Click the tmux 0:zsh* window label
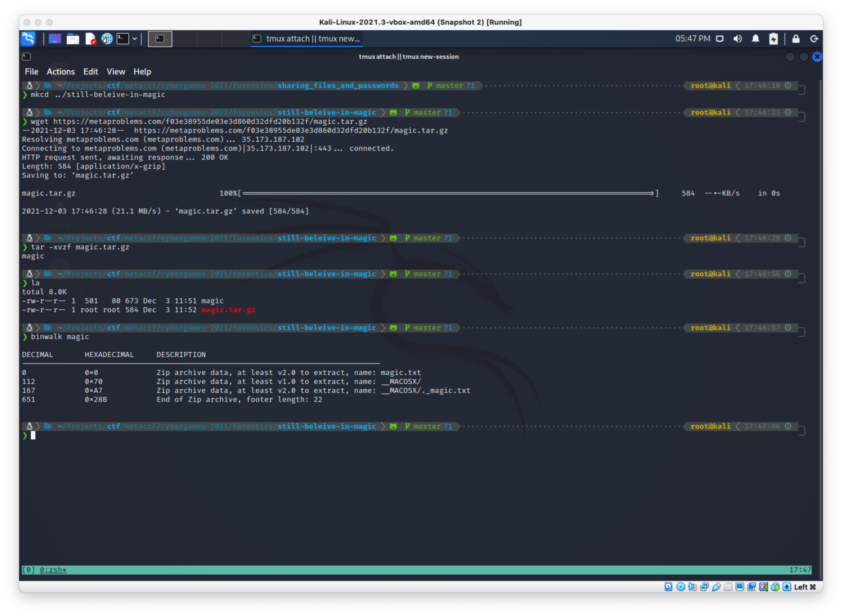The height and width of the screenshot is (616, 842). 53,570
